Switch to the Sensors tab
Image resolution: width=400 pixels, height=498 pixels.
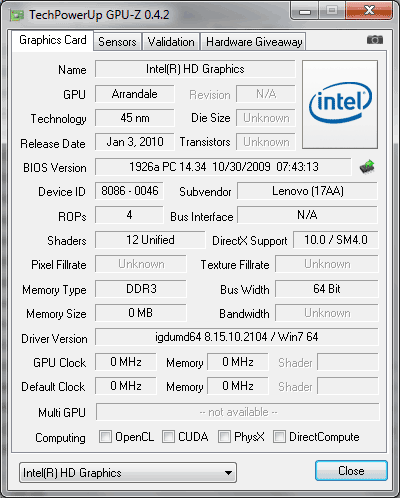[117, 42]
